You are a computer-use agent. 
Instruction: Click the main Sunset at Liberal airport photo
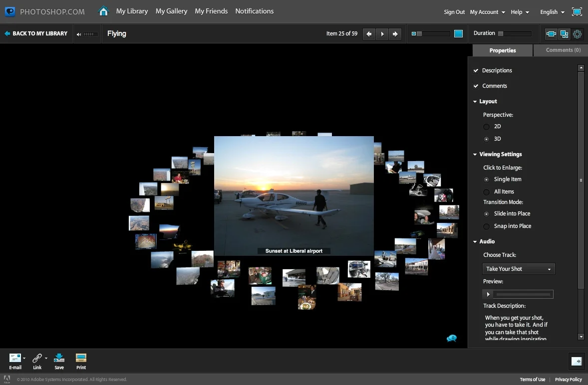[x=294, y=196]
